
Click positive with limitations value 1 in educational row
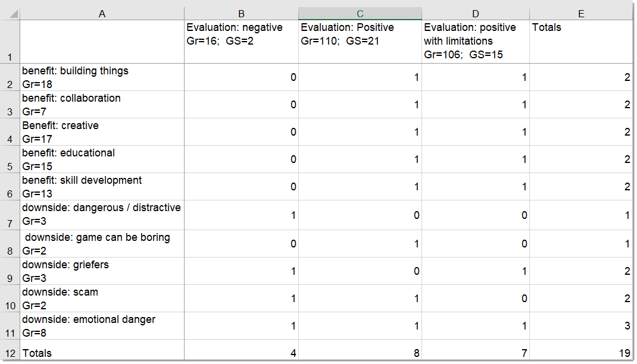tap(476, 159)
